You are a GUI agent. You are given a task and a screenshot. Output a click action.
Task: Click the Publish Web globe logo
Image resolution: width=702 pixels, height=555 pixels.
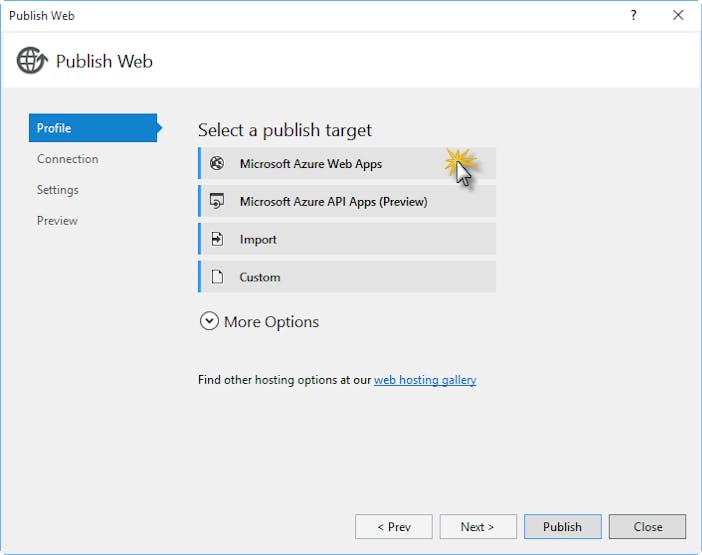tap(32, 60)
